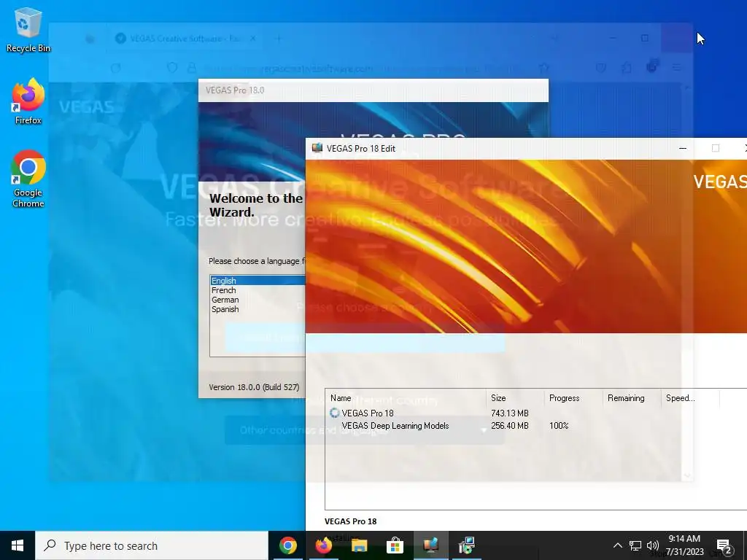Screen dimensions: 747x560
Task: Click the VEGAS Pro 18 Edit title icon
Action: 317,148
